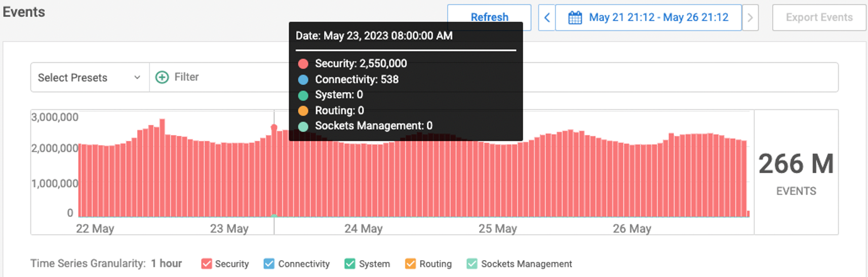
Task: Go to next time range arrow
Action: point(750,17)
